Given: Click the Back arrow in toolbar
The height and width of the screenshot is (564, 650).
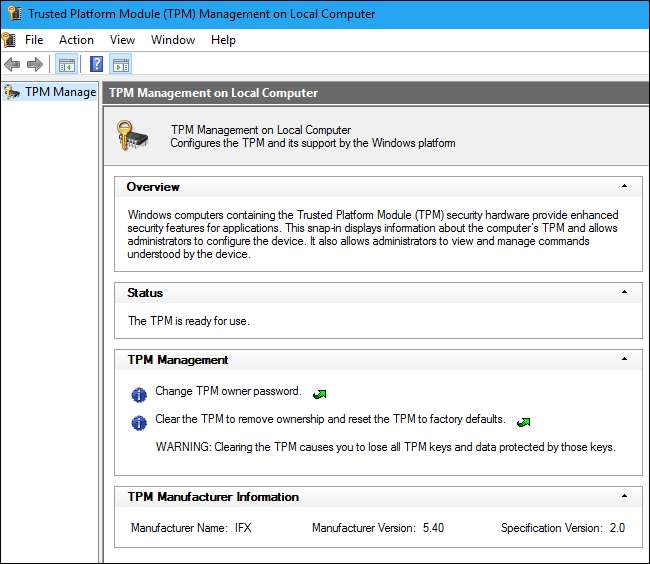Looking at the screenshot, I should [x=12, y=65].
